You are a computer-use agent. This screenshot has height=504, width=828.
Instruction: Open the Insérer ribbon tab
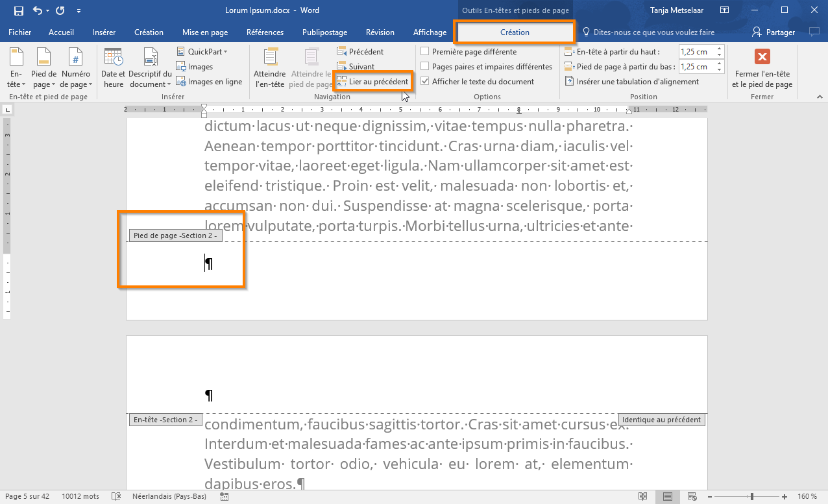pyautogui.click(x=104, y=32)
